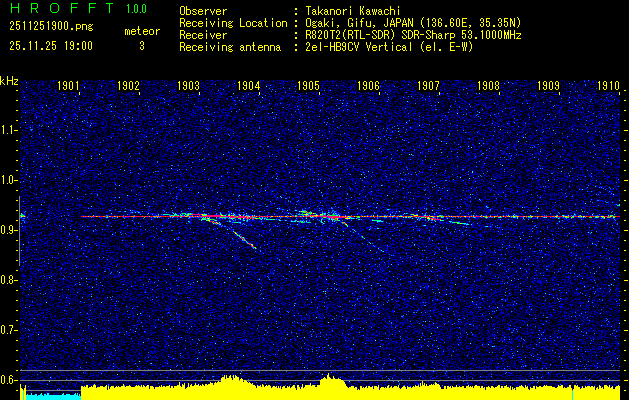Click the 0.9 kHz axis label
The height and width of the screenshot is (400, 629).
tap(8, 230)
